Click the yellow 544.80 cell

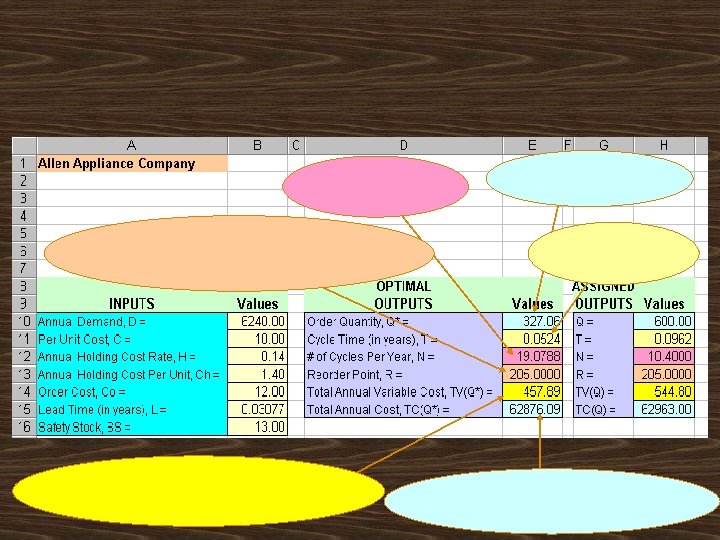coord(664,392)
